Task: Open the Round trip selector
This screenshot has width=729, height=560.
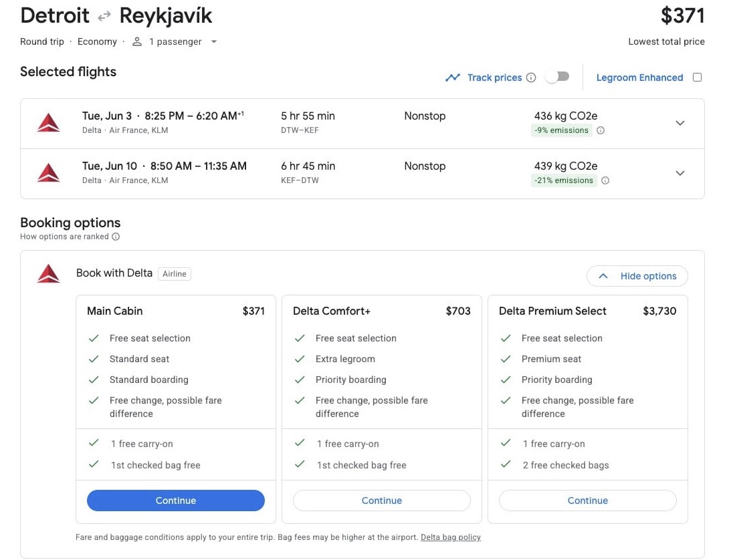Action: (41, 41)
